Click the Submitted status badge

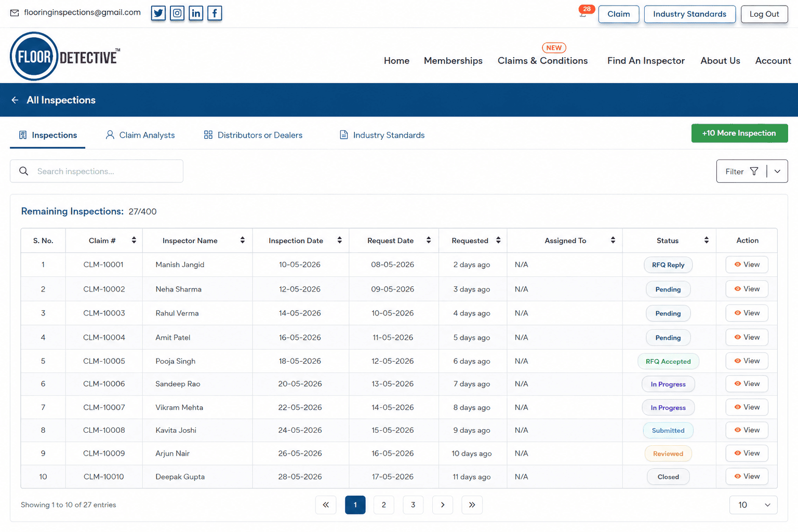[668, 431]
